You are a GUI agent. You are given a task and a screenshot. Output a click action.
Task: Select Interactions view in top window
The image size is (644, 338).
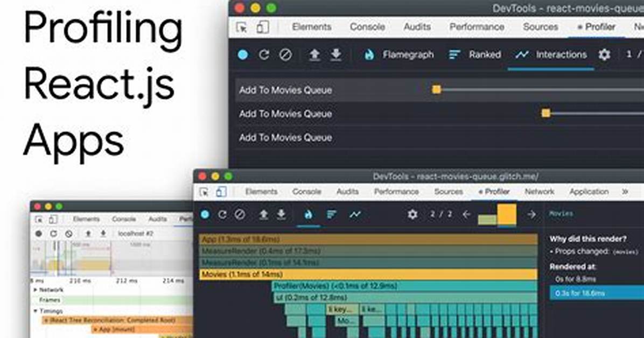pyautogui.click(x=551, y=54)
